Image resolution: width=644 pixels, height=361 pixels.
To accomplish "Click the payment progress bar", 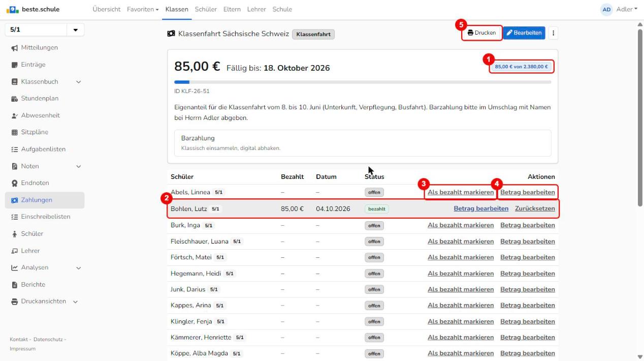I will point(363,82).
